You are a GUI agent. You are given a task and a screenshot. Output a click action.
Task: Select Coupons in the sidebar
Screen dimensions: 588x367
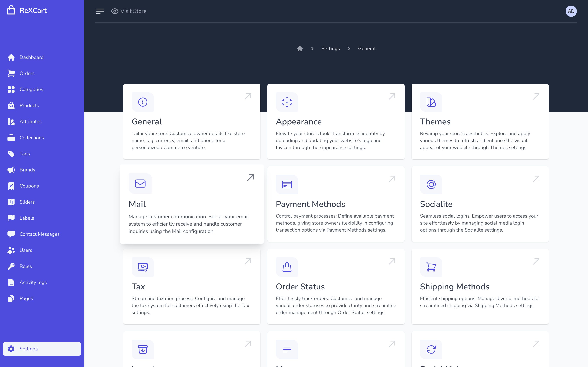click(29, 186)
